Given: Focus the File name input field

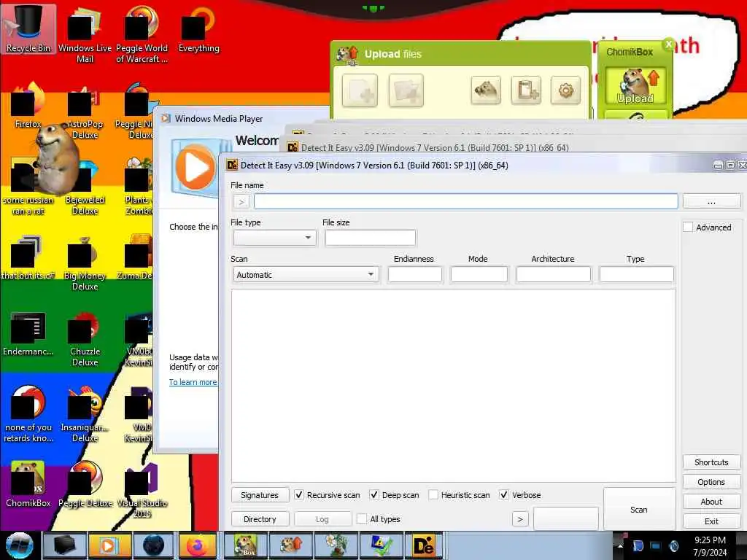Looking at the screenshot, I should [x=465, y=201].
